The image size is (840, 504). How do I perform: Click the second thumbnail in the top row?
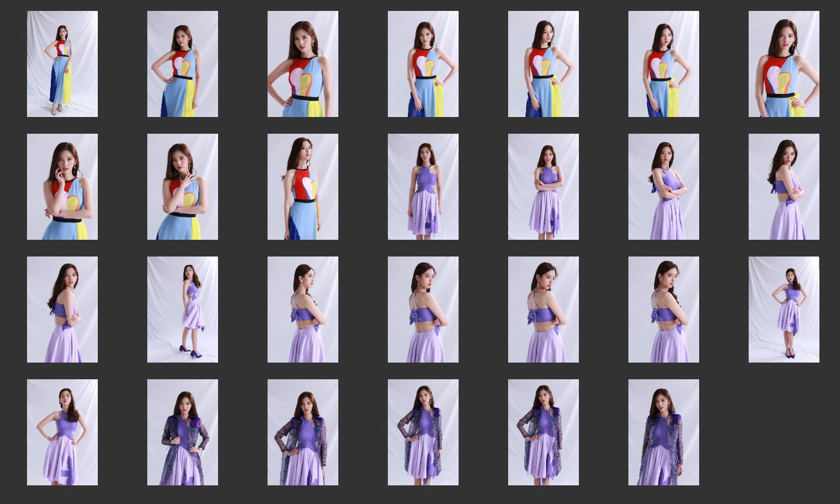tap(183, 64)
